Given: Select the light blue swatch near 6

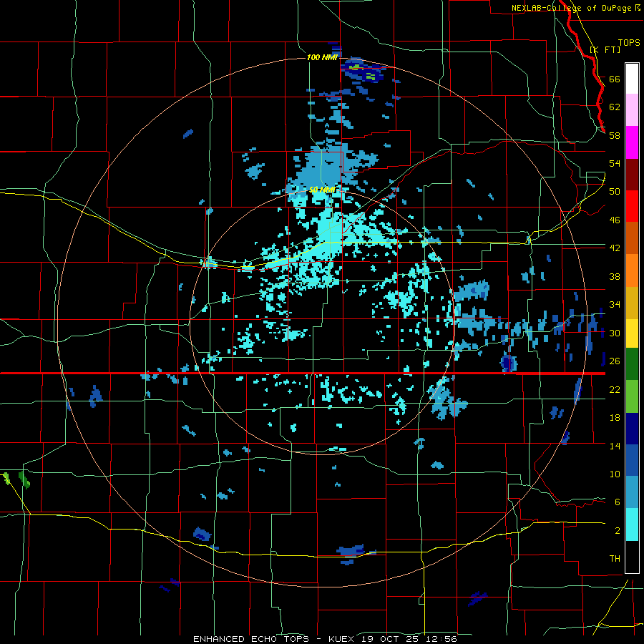Looking at the screenshot, I should point(632,492).
